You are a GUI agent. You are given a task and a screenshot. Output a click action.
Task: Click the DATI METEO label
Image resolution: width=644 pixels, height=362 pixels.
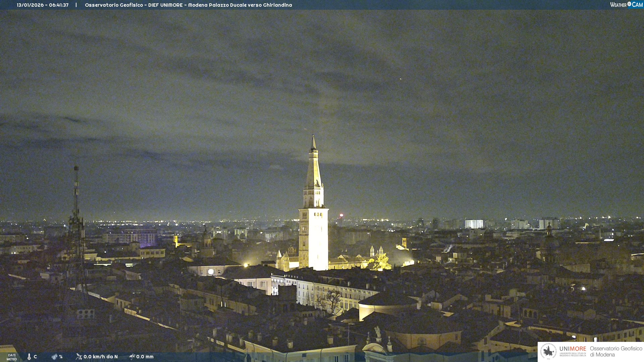tap(12, 357)
